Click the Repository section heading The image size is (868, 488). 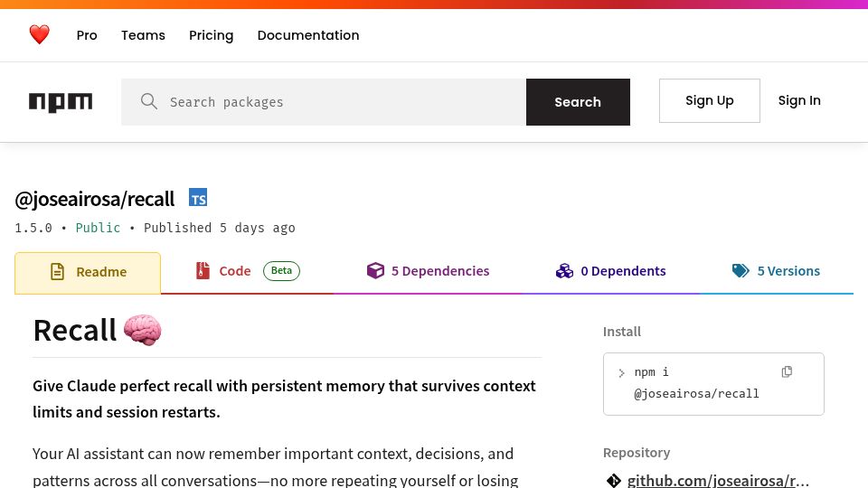(x=637, y=453)
